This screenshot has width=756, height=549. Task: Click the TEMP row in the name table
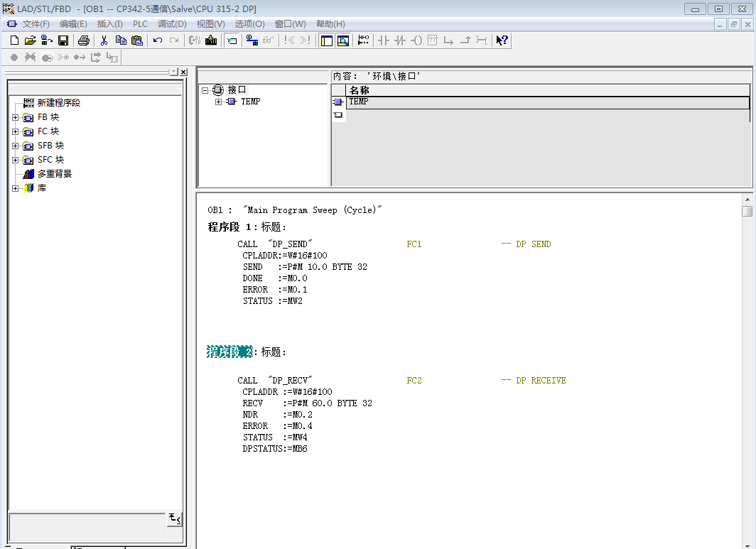[x=359, y=102]
